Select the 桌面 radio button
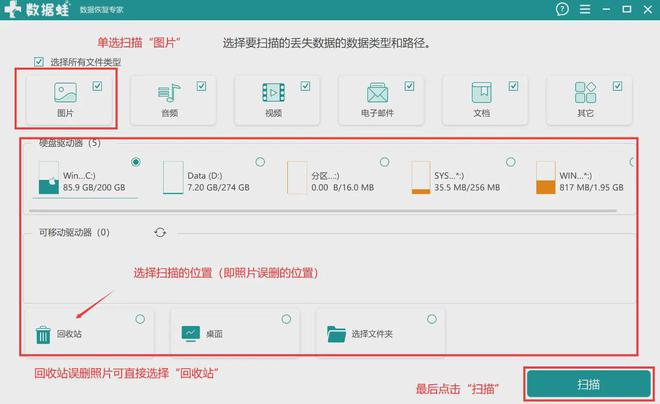Image resolution: width=660 pixels, height=404 pixels. 286,319
